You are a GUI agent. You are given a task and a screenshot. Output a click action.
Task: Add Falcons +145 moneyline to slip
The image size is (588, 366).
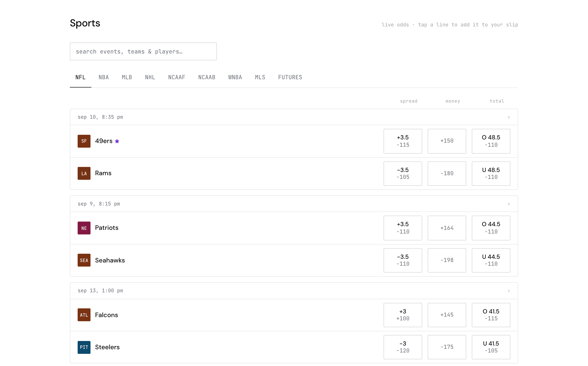click(x=447, y=315)
